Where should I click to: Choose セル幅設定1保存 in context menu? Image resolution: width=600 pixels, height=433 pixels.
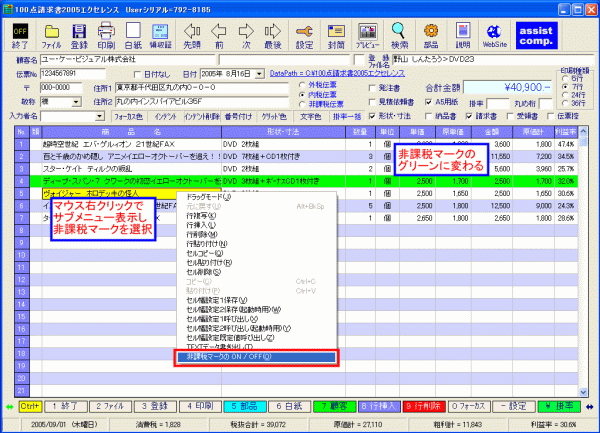point(256,300)
